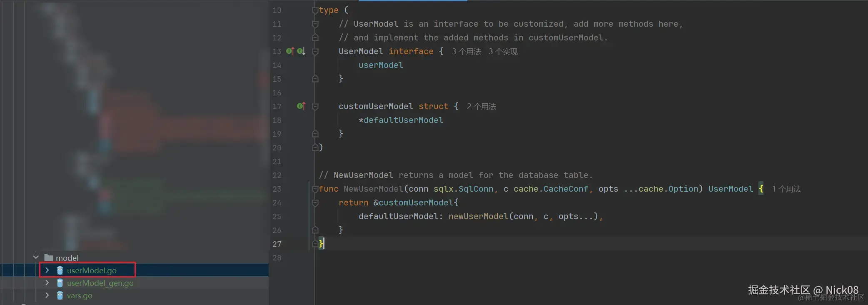The image size is (868, 305).
Task: Click line number 27 in gutter
Action: pyautogui.click(x=277, y=244)
